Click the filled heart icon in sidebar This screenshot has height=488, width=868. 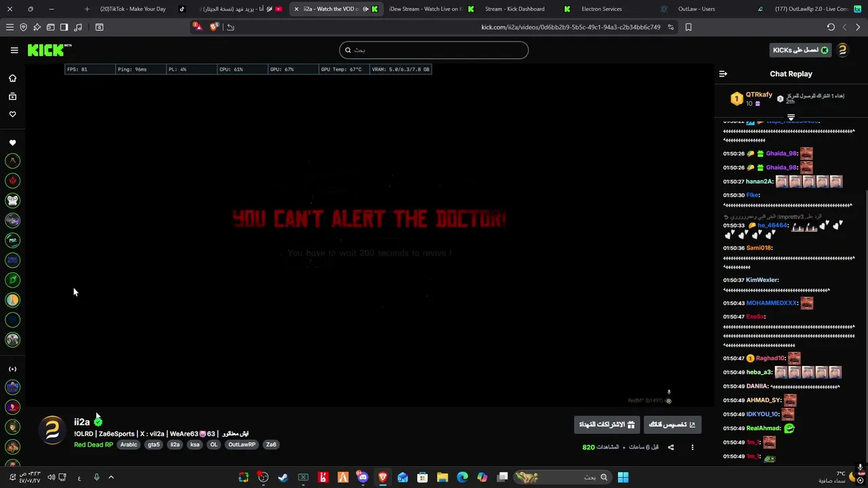click(x=12, y=143)
